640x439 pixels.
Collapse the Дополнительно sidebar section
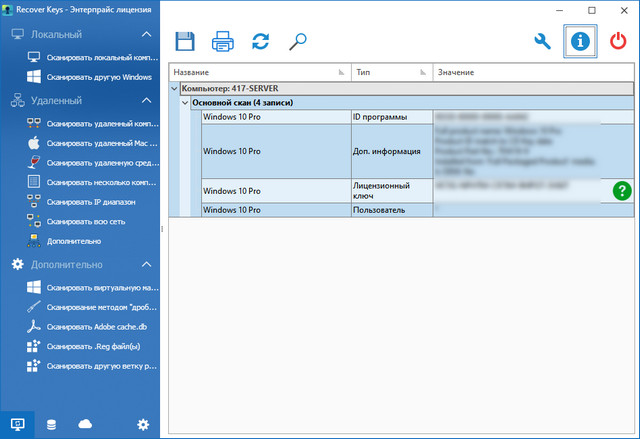click(146, 265)
